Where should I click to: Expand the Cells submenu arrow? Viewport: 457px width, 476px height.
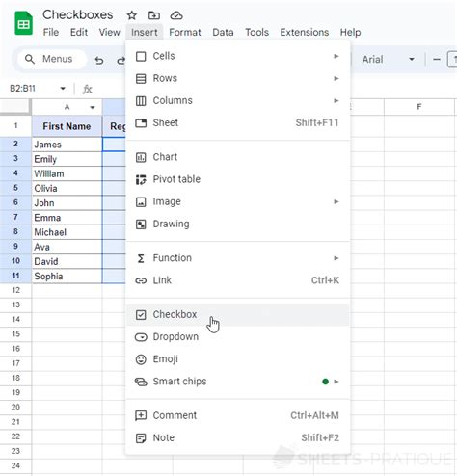click(x=336, y=56)
